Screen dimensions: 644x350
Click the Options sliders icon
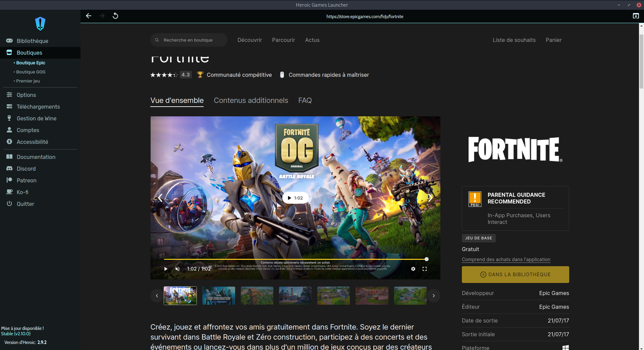coord(9,95)
